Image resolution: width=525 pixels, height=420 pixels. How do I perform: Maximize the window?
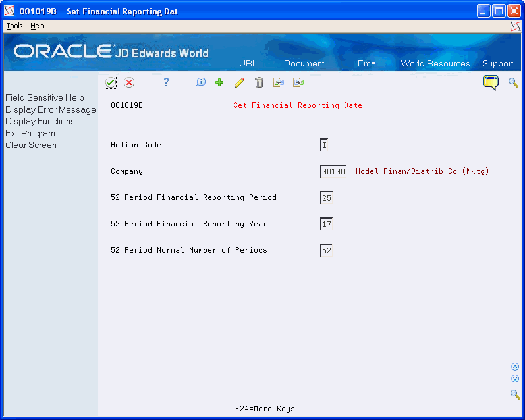(499, 11)
